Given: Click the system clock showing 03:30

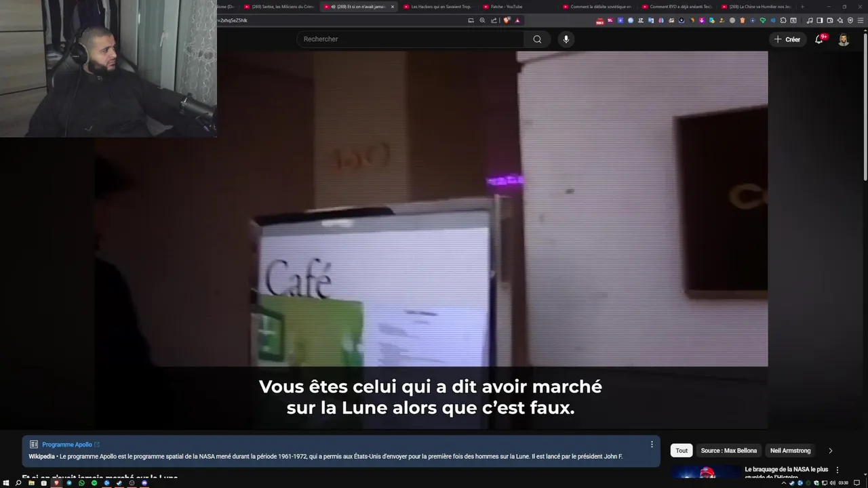Looking at the screenshot, I should (843, 483).
